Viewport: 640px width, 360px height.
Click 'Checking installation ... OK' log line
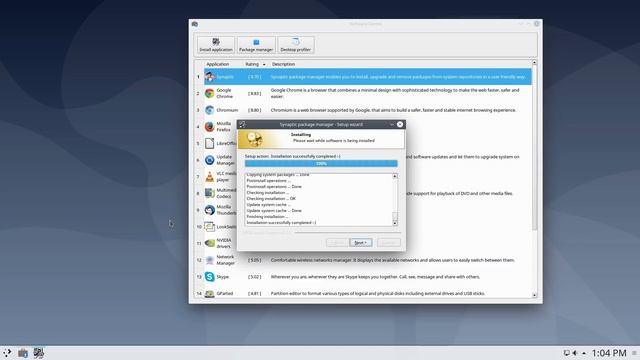click(x=271, y=198)
